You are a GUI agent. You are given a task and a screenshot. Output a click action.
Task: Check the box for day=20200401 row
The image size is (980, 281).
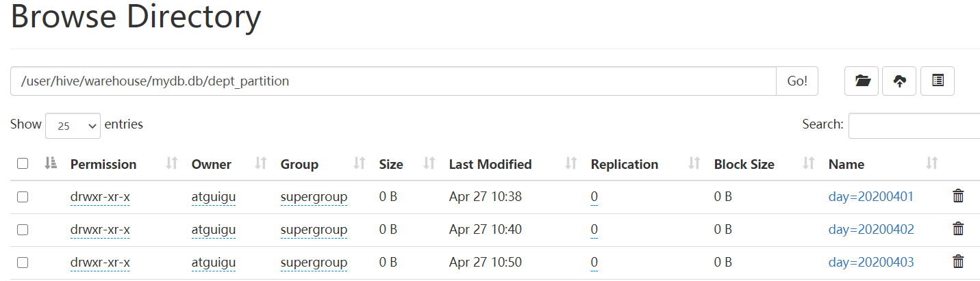pos(23,197)
